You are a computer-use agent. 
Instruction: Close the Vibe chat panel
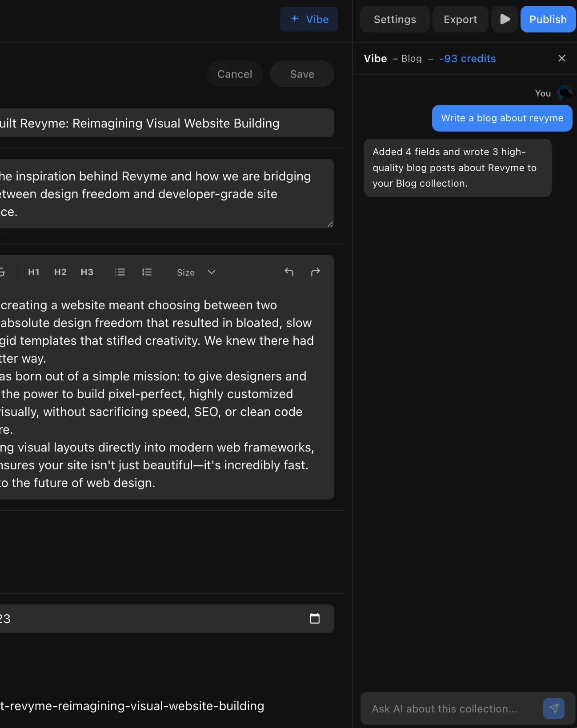(x=562, y=58)
